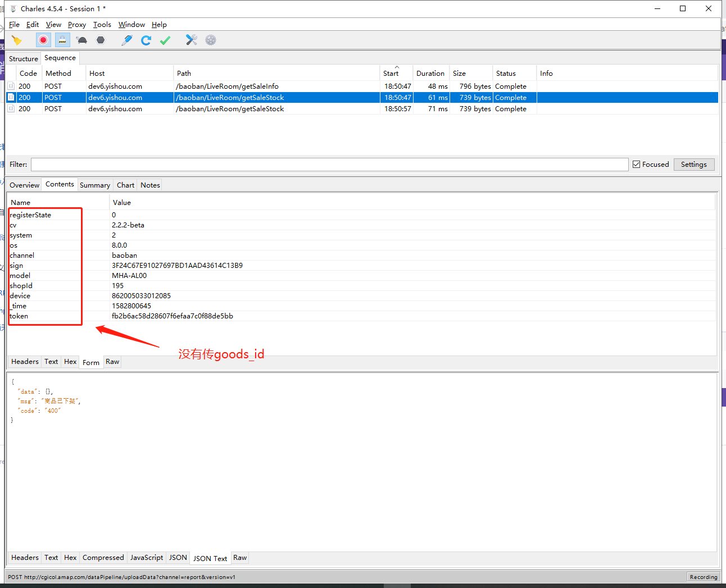
Task: Open the Proxy menu
Action: pos(77,25)
